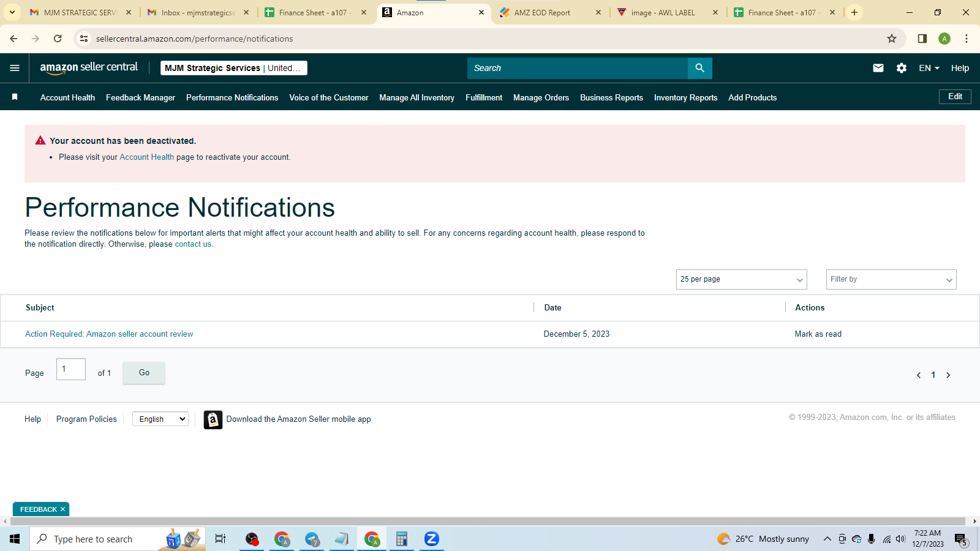This screenshot has width=980, height=551.
Task: Open Inventory Reports menu item
Action: coord(685,97)
